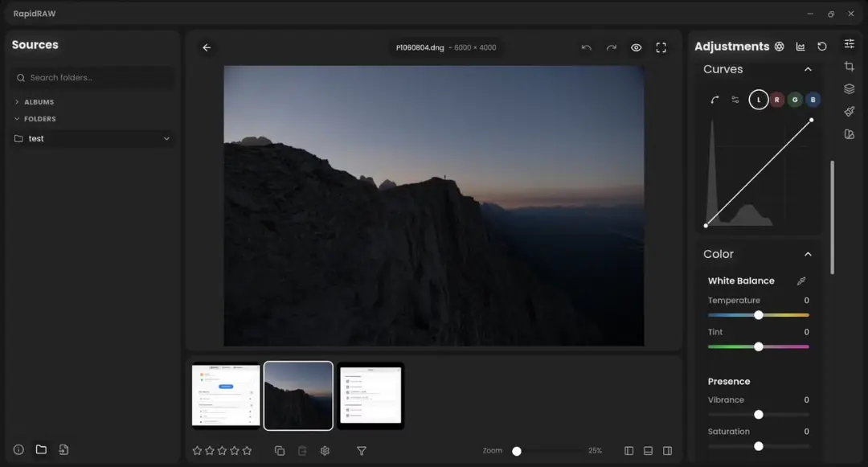Image resolution: width=868 pixels, height=467 pixels.
Task: Enter fullscreen image view
Action: click(661, 47)
